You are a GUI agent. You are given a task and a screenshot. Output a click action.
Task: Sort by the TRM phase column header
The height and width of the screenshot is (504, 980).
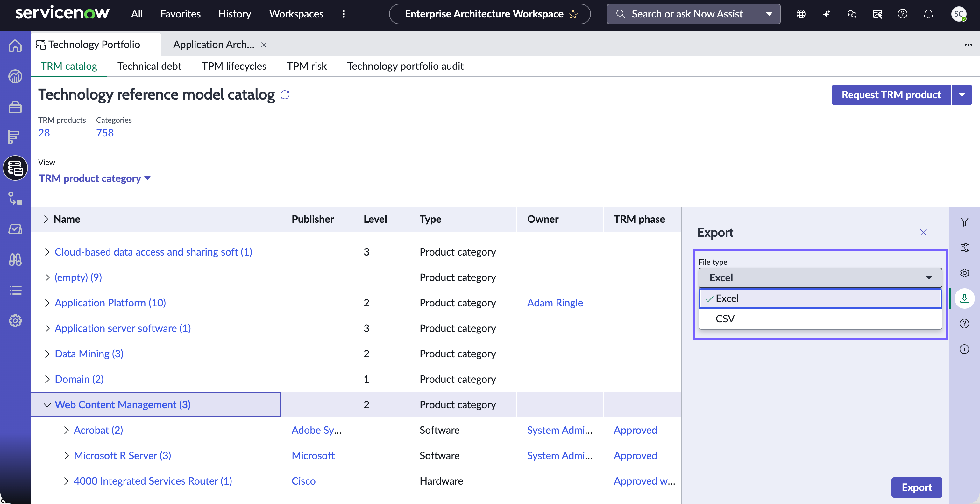(639, 219)
